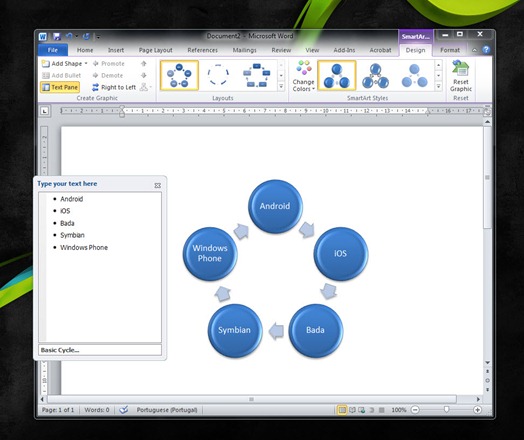This screenshot has width=524, height=440.
Task: Select the Bada bullet in text pane
Action: tap(67, 223)
